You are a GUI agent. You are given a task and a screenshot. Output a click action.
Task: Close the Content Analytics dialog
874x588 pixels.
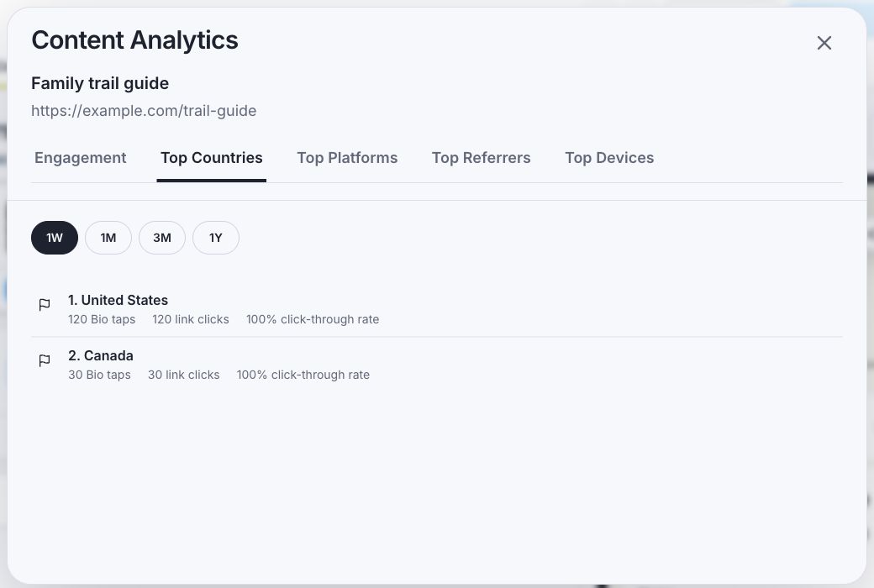(x=824, y=43)
